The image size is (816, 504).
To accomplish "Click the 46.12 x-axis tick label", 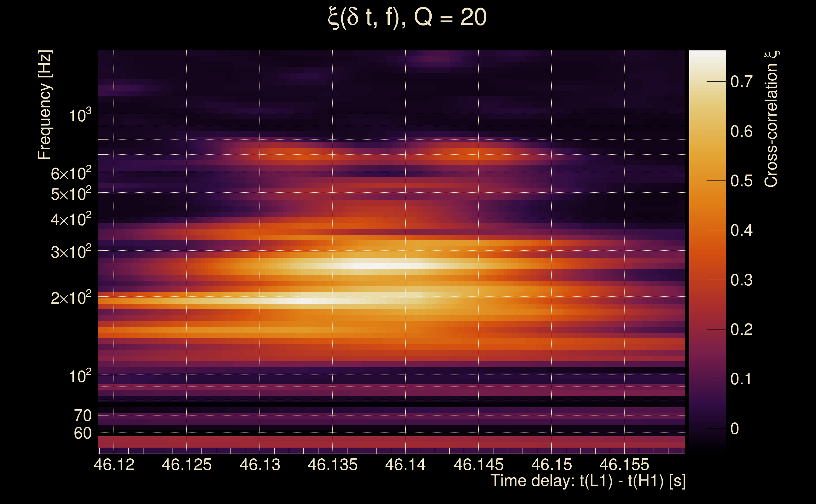I will pyautogui.click(x=114, y=465).
